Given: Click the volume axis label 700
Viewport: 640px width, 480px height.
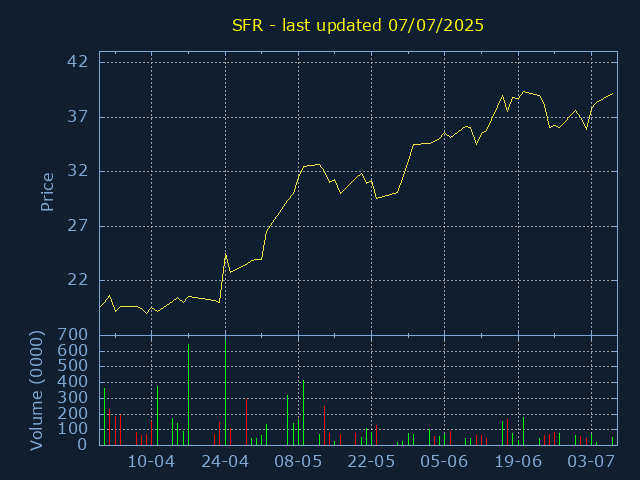Looking at the screenshot, I should (73, 335).
